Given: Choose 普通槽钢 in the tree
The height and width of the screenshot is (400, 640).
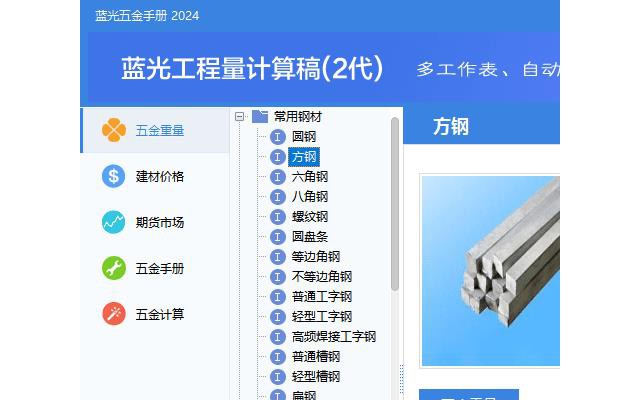Looking at the screenshot, I should coord(316,357).
